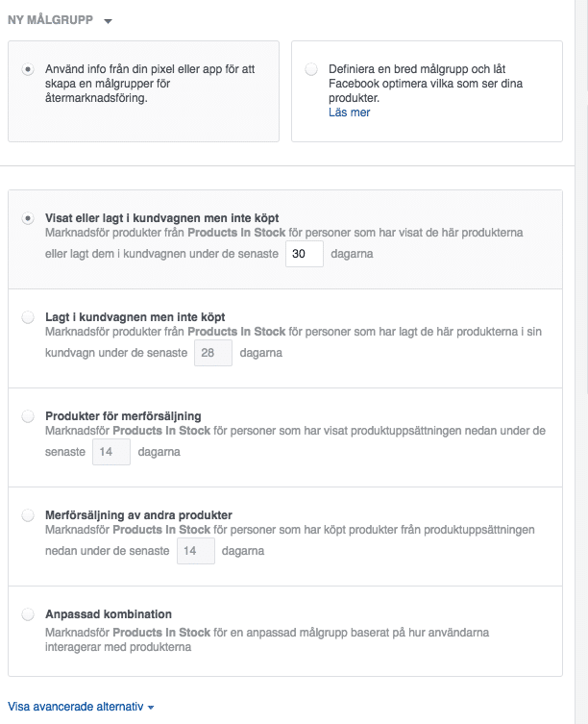Click the 30 days input field
Screen dimensions: 588x724
[305, 254]
